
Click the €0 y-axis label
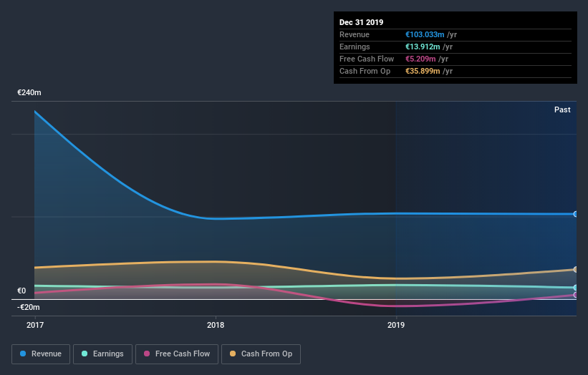[21, 291]
